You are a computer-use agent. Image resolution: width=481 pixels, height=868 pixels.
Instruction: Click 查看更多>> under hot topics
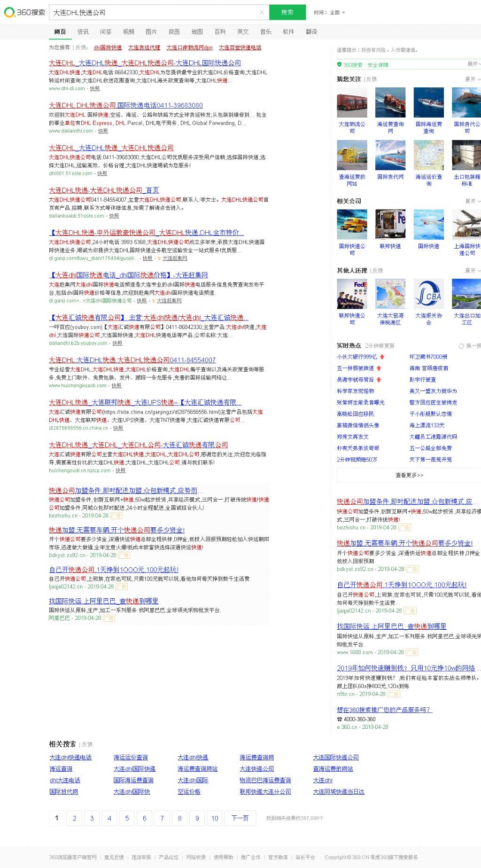pos(409,475)
